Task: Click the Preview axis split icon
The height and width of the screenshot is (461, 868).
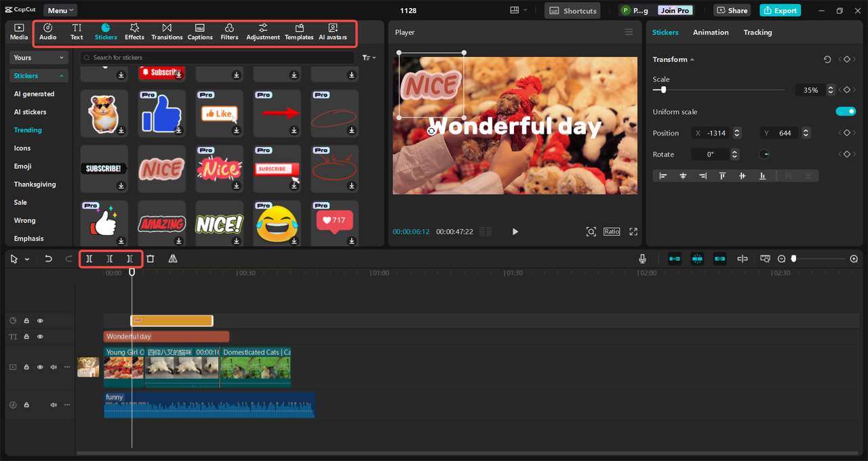Action: click(x=743, y=259)
